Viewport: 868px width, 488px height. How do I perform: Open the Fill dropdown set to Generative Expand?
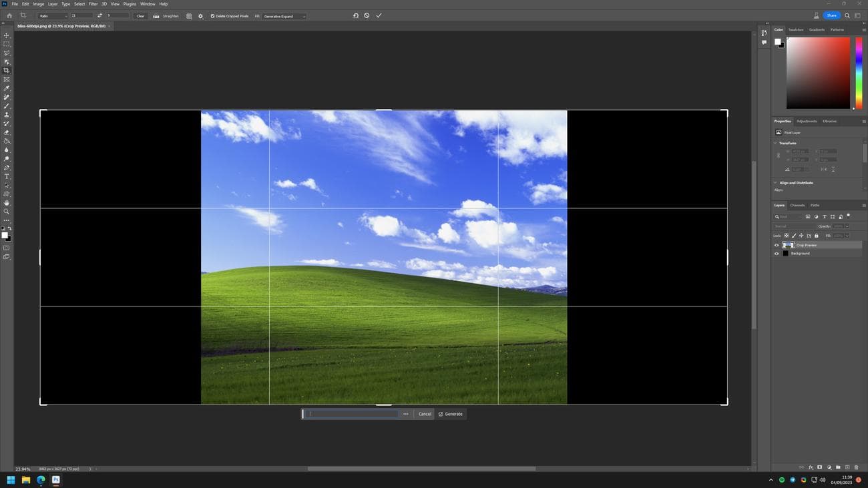pos(284,16)
